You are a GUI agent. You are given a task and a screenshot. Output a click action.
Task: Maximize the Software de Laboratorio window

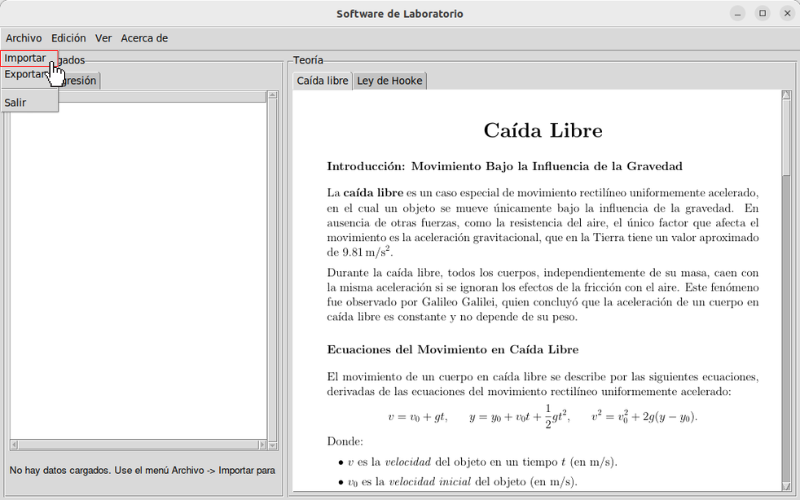[762, 14]
